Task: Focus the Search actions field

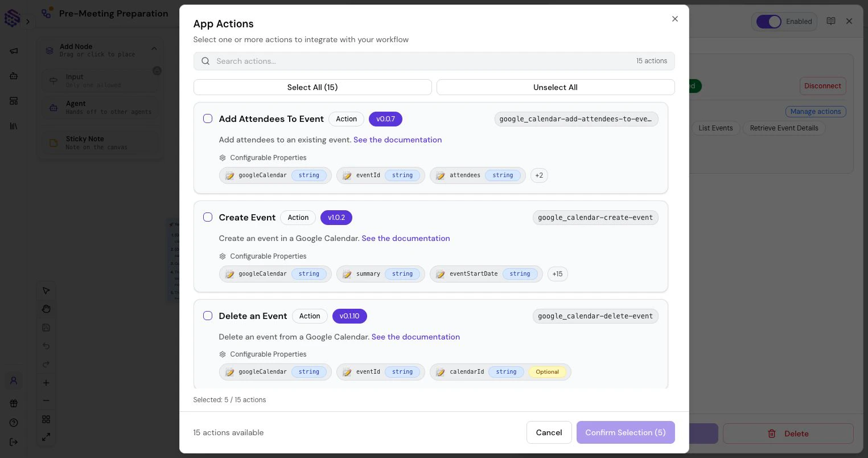Action: pyautogui.click(x=434, y=61)
